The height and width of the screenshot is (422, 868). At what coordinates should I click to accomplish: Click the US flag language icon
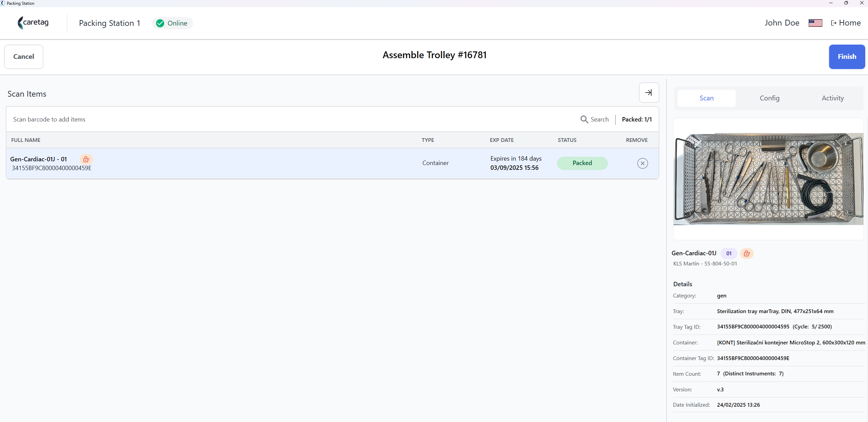[x=815, y=23]
